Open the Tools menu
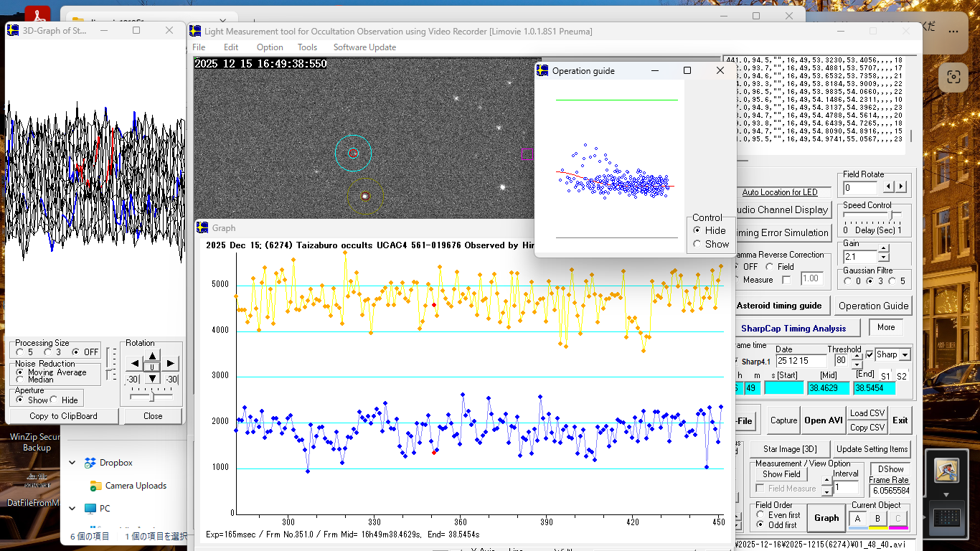Image resolution: width=980 pixels, height=551 pixels. point(307,47)
